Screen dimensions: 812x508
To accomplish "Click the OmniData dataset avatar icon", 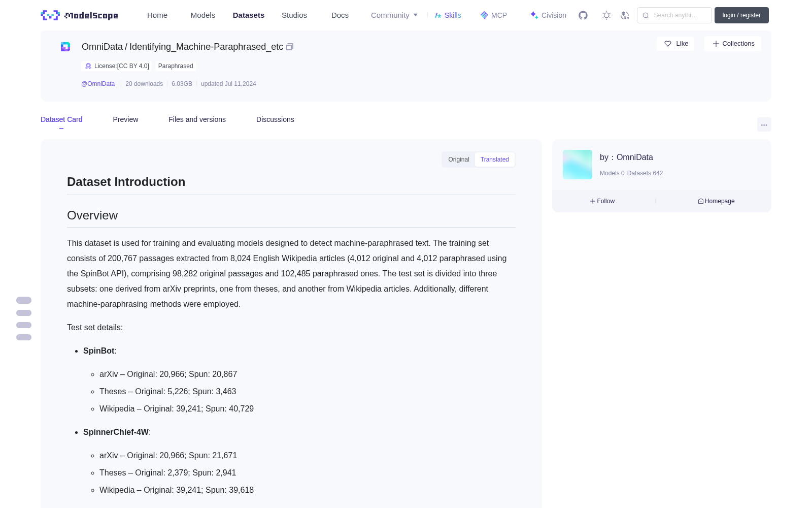I will point(65,47).
